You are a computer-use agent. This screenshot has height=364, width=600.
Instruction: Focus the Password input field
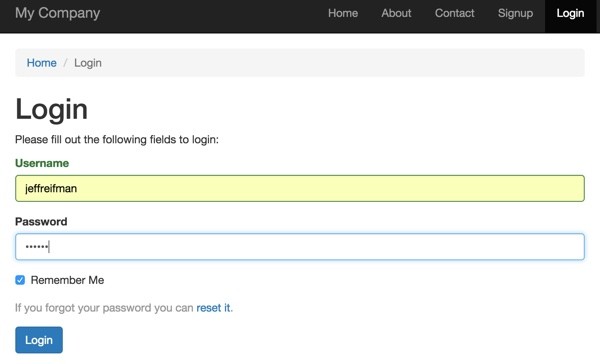point(300,246)
